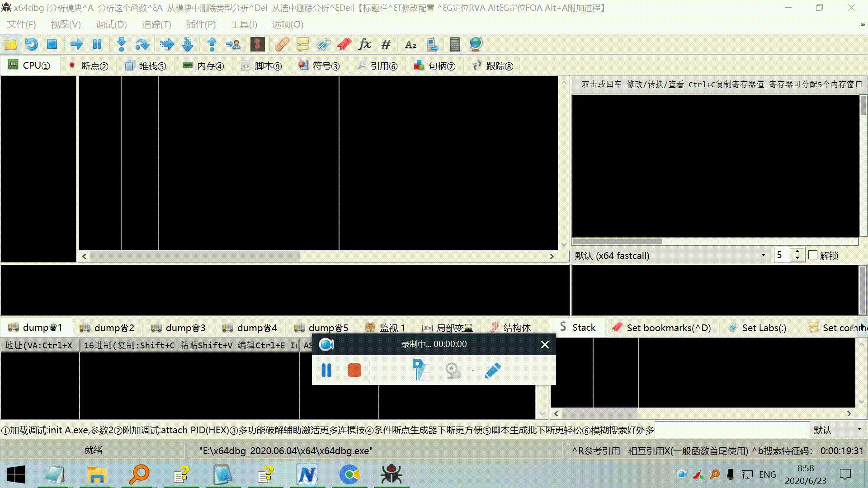The width and height of the screenshot is (868, 488).
Task: Restart debugging with the restart icon
Action: (31, 44)
